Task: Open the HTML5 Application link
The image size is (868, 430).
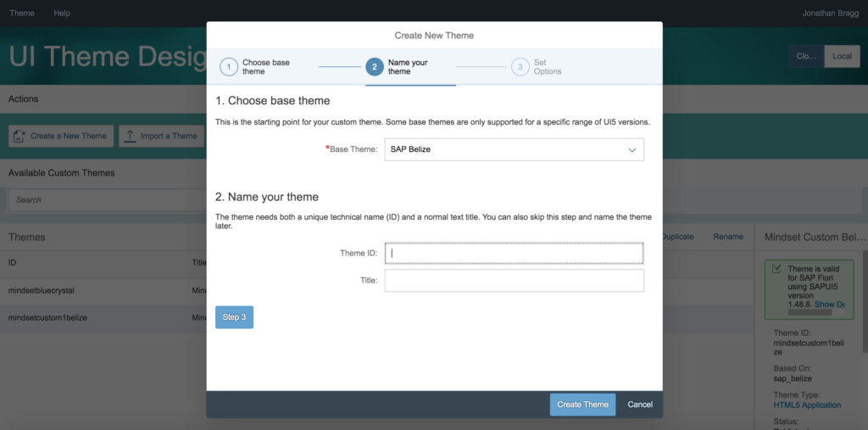Action: coord(807,405)
